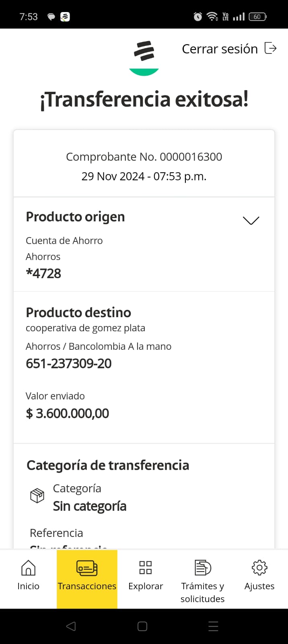Go to the Ajustes tab label

[259, 586]
